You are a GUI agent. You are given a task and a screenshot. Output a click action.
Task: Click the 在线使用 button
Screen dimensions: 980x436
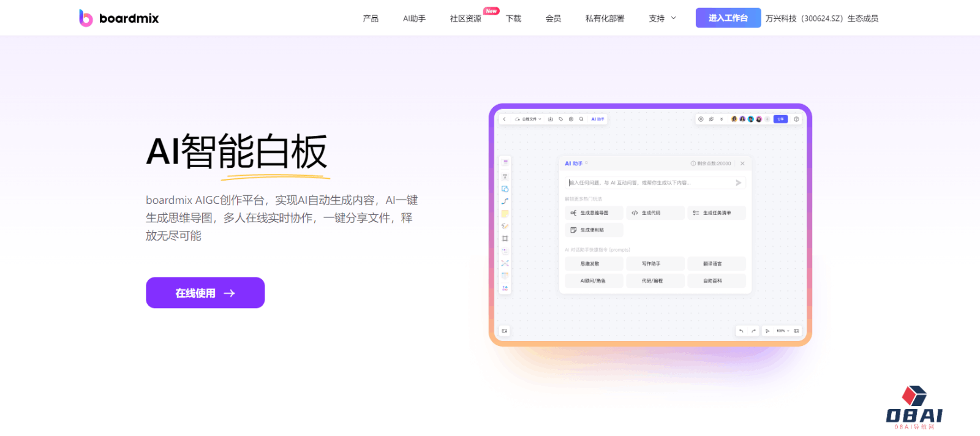pos(205,293)
